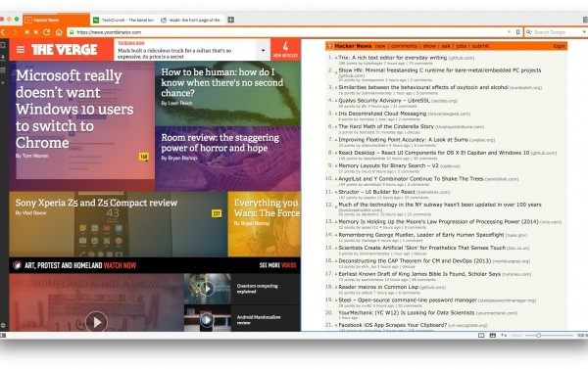Expand The Verge trending now dropdown

(x=263, y=50)
